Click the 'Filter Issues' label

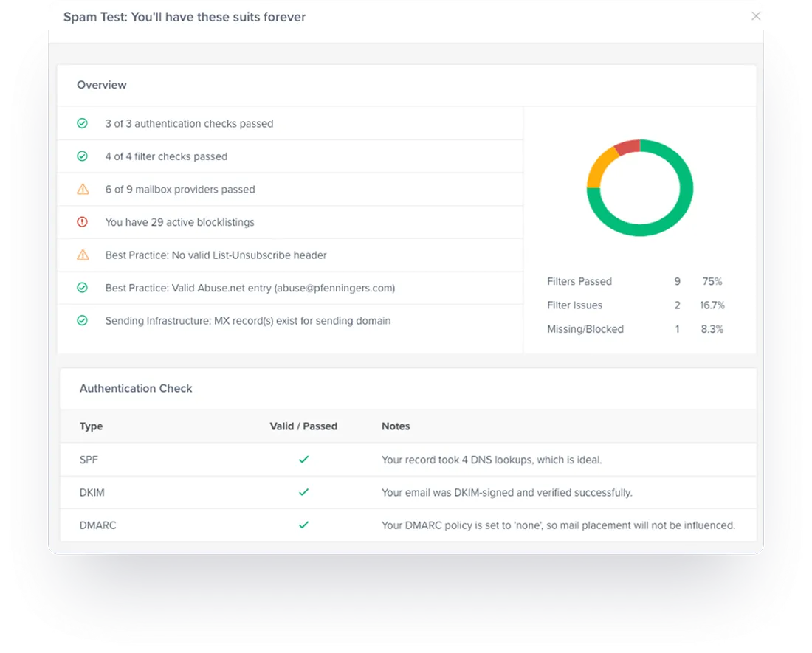coord(575,305)
